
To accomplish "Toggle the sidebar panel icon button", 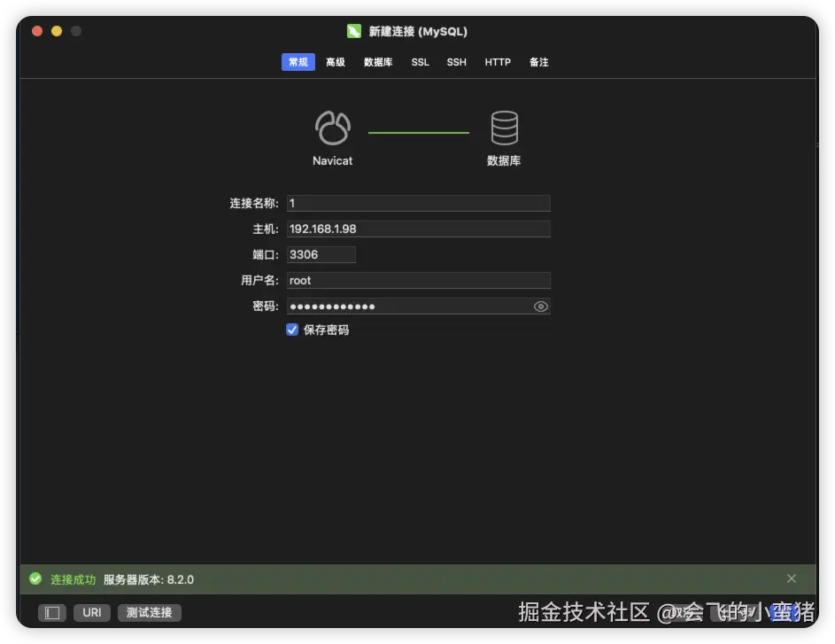I will (x=52, y=613).
